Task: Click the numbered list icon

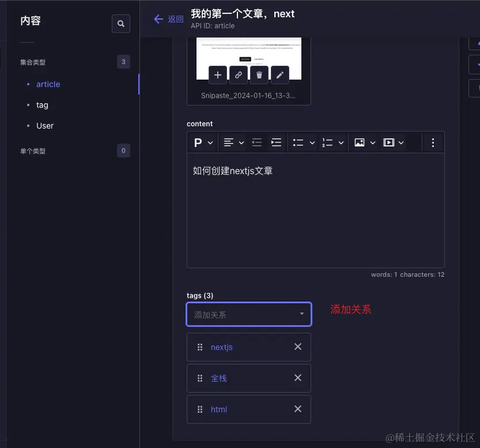Action: pyautogui.click(x=327, y=142)
